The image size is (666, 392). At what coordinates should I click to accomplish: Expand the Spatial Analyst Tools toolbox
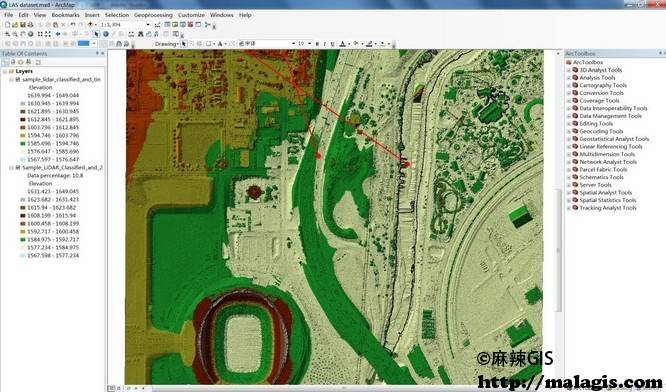point(568,192)
